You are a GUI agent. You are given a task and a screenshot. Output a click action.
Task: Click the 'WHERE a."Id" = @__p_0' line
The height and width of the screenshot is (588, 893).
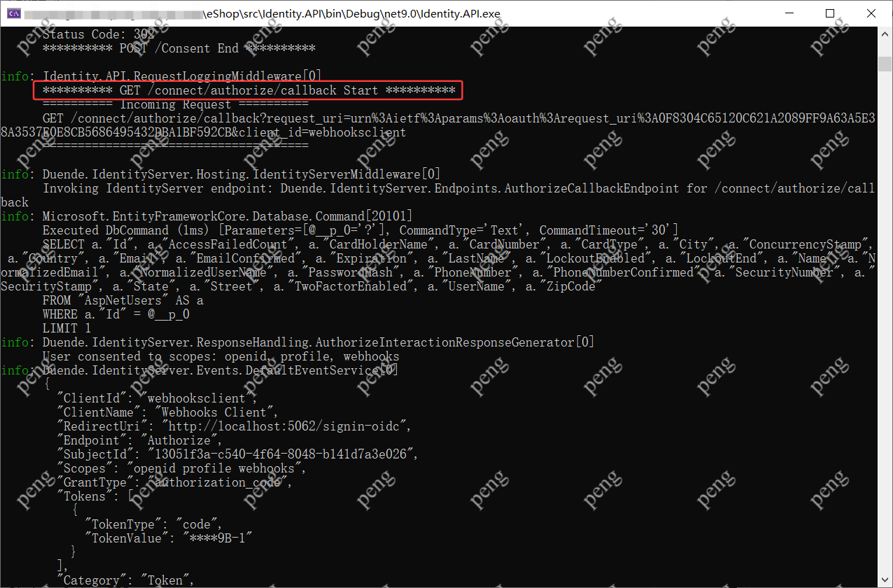coord(116,314)
